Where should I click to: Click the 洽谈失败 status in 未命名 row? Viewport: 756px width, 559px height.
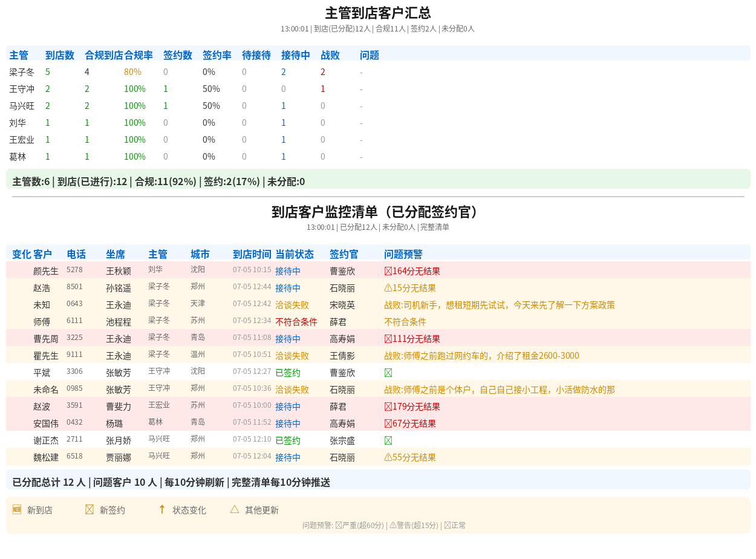click(292, 390)
